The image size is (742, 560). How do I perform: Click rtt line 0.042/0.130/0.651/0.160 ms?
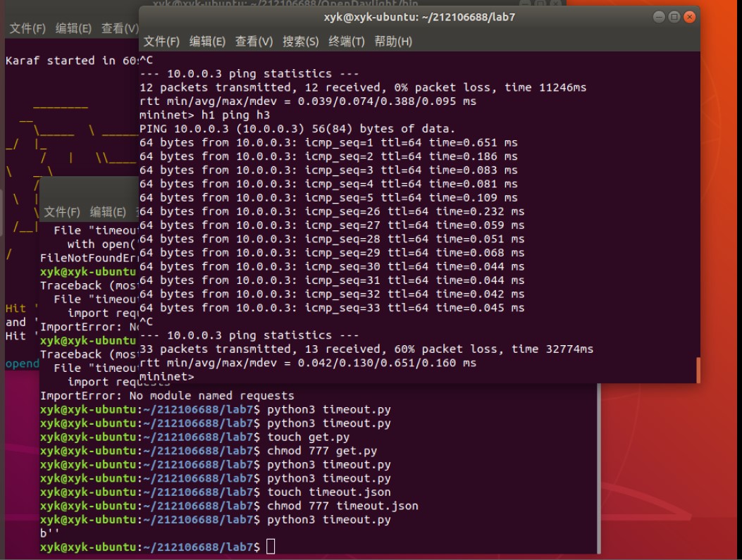click(x=308, y=363)
